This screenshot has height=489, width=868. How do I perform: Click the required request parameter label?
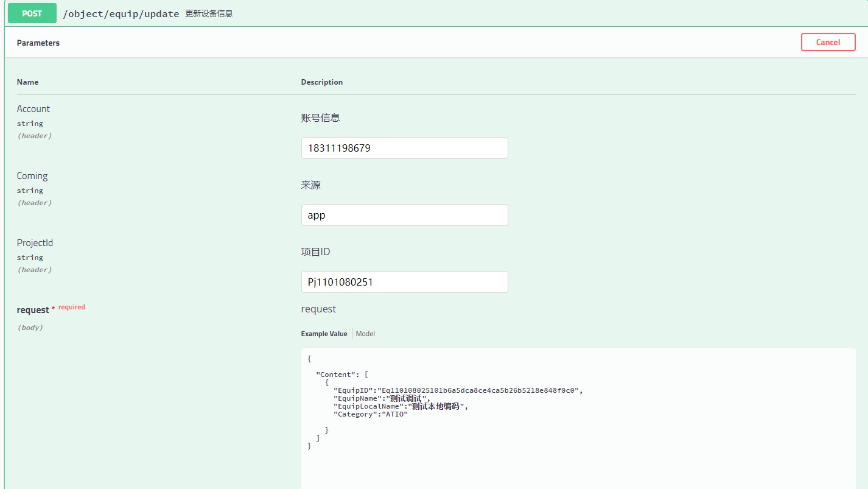pos(33,310)
